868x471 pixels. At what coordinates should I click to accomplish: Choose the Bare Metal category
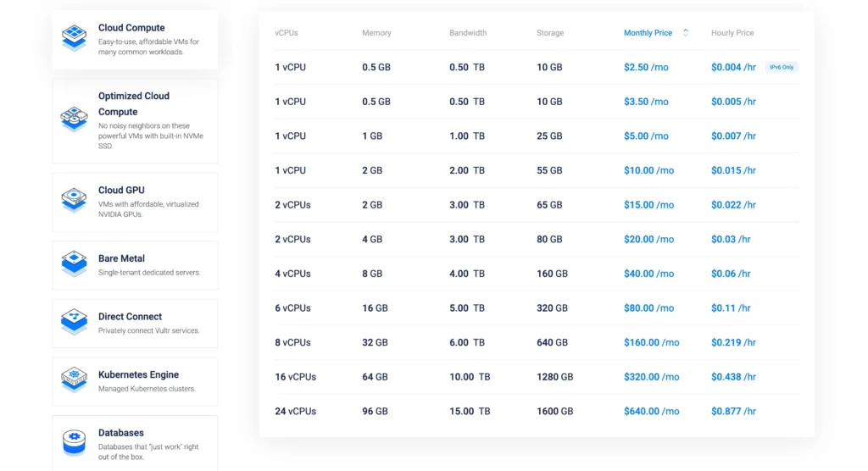pos(135,265)
